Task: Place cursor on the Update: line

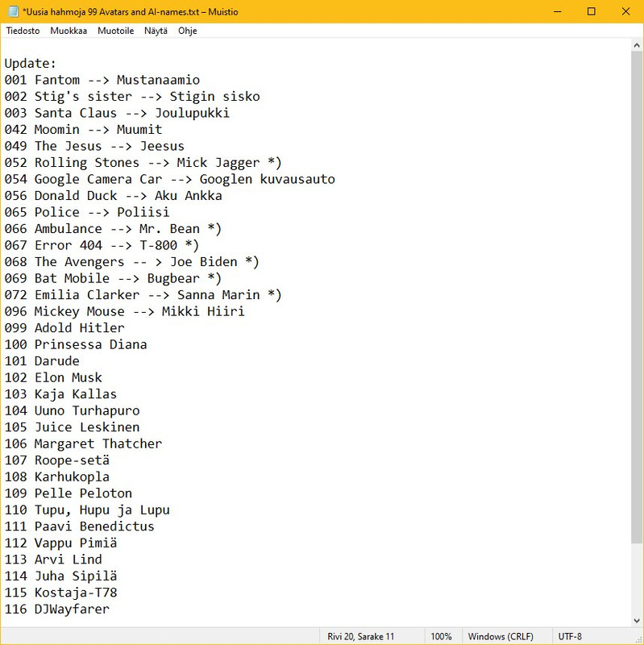Action: (30, 64)
